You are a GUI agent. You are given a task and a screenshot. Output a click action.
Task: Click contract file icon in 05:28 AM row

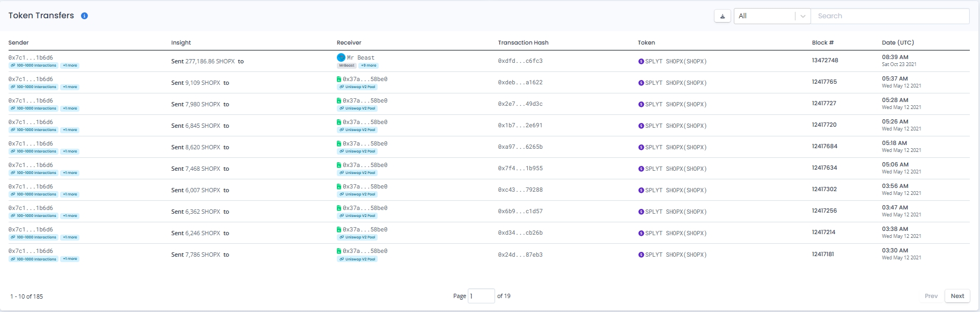pyautogui.click(x=339, y=100)
